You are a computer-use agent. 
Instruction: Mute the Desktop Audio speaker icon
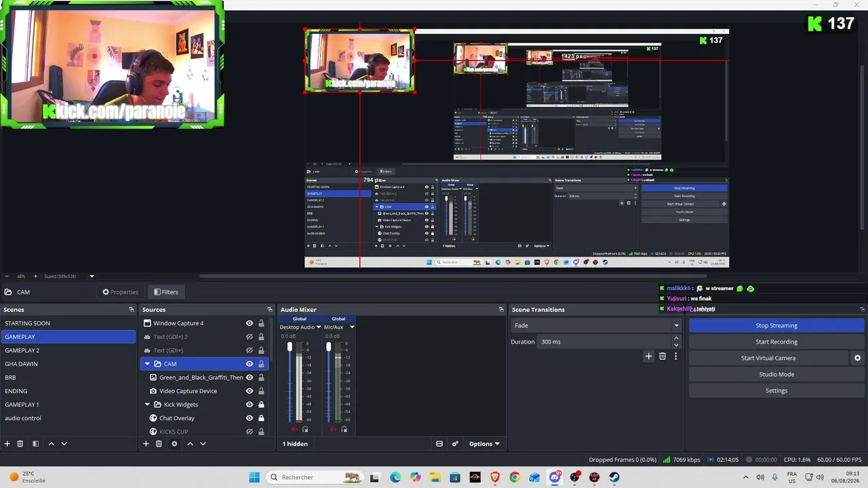click(x=294, y=430)
